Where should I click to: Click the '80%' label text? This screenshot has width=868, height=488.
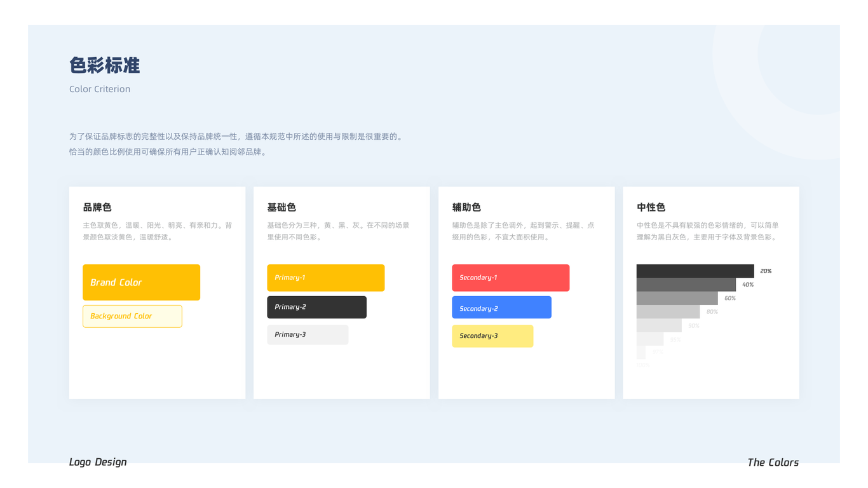click(712, 312)
